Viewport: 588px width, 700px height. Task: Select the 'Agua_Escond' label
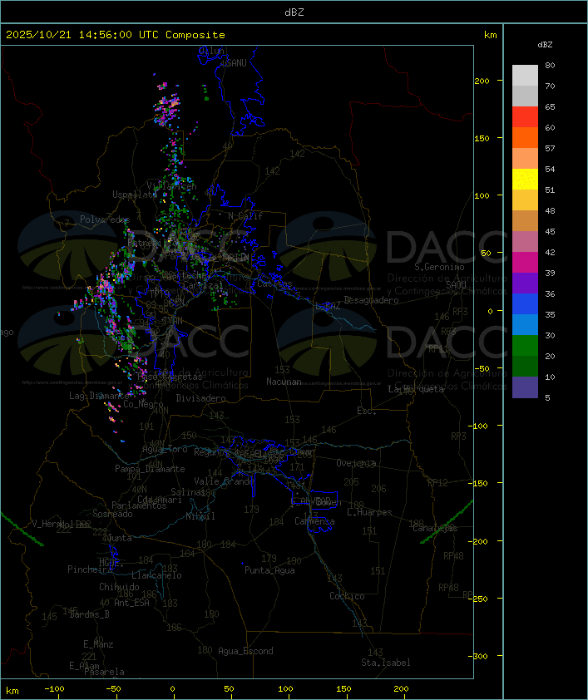point(245,651)
